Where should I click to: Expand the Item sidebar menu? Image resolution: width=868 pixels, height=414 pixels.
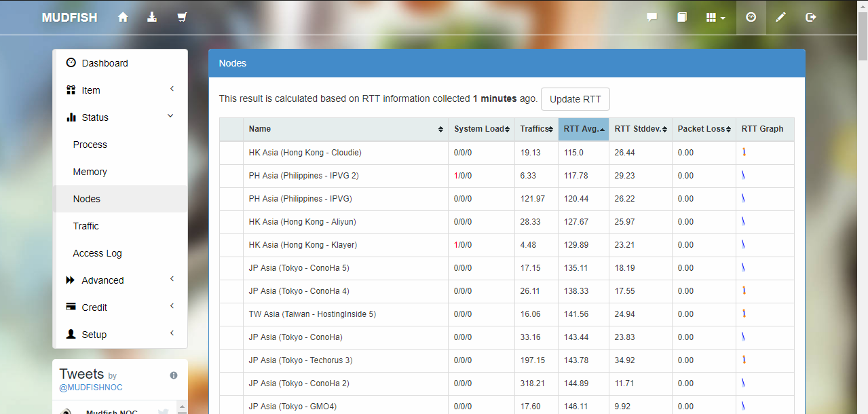coord(120,90)
